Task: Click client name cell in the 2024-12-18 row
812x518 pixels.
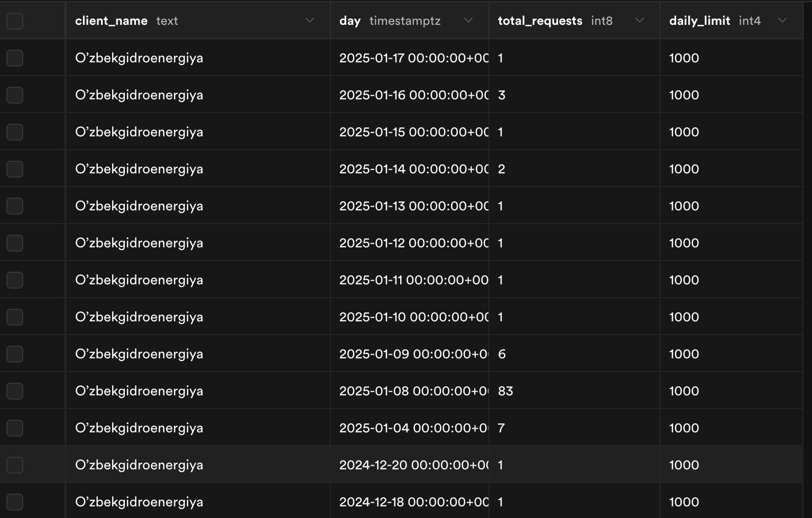Action: pos(198,502)
